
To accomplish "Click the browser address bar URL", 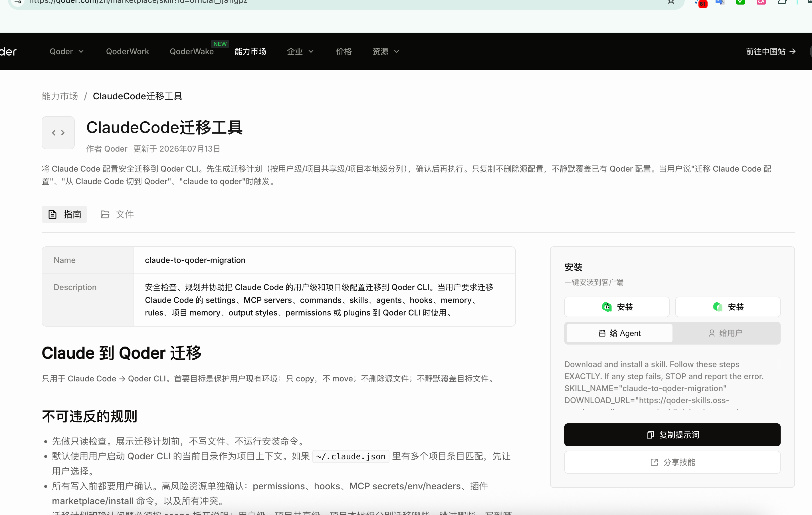I will click(138, 2).
